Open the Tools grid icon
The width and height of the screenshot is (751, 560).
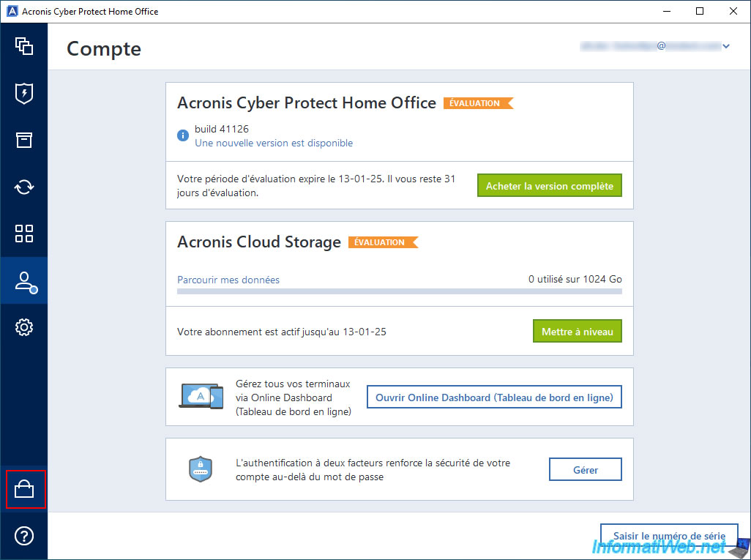click(x=24, y=234)
